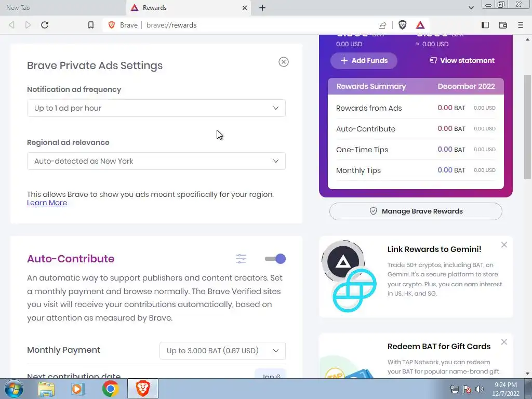
Task: Click the Action Center flag tray icon
Action: (x=467, y=389)
